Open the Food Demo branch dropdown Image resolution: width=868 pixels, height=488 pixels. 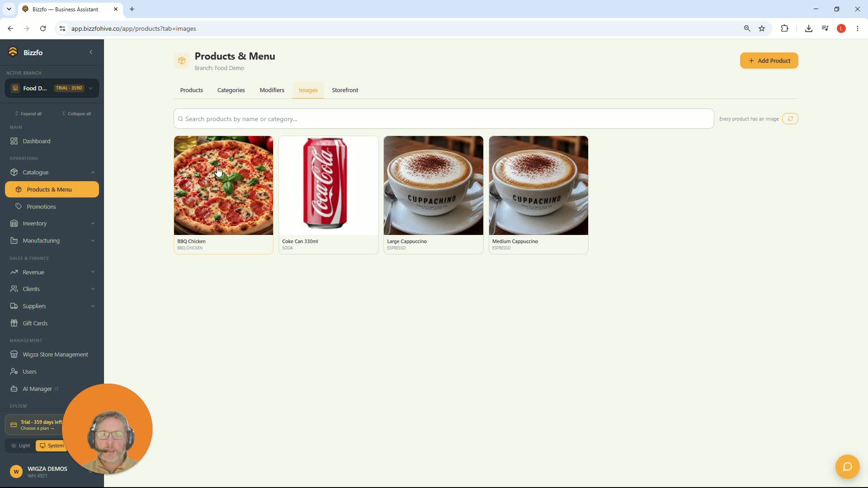pos(52,88)
